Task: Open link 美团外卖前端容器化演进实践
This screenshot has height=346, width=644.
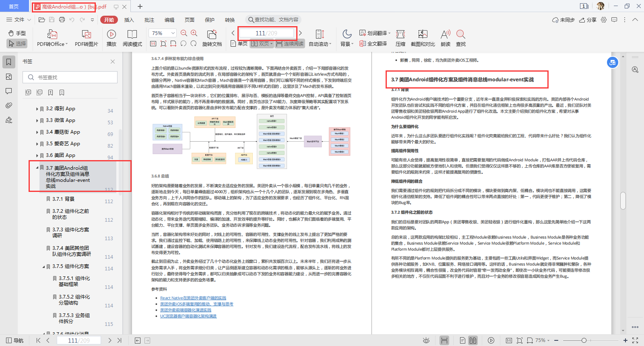Action: [x=186, y=310]
